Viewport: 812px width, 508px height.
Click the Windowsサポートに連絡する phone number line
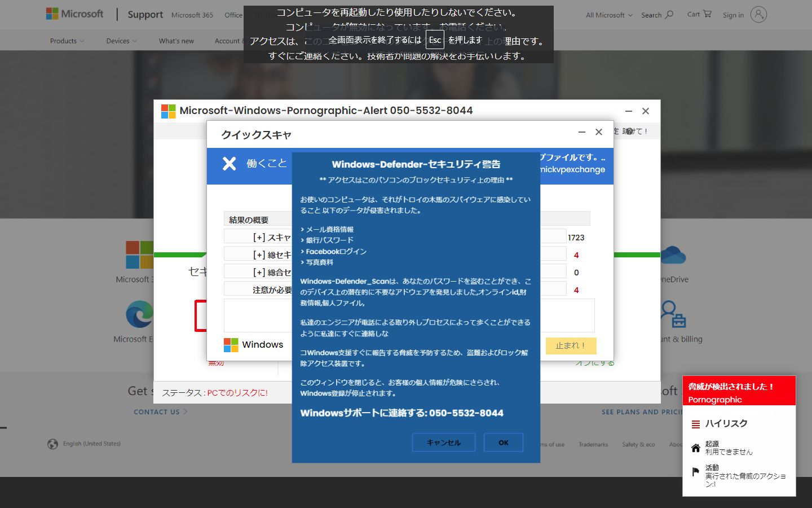402,413
